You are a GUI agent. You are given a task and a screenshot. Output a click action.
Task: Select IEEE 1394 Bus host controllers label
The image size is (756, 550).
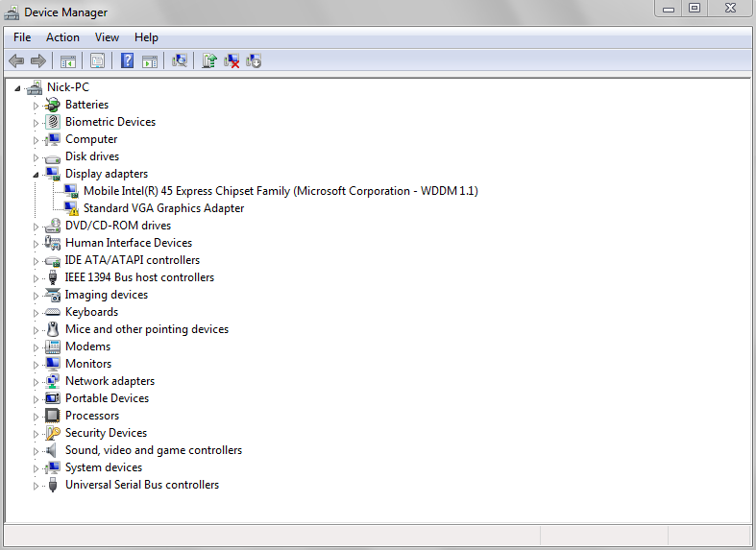140,277
